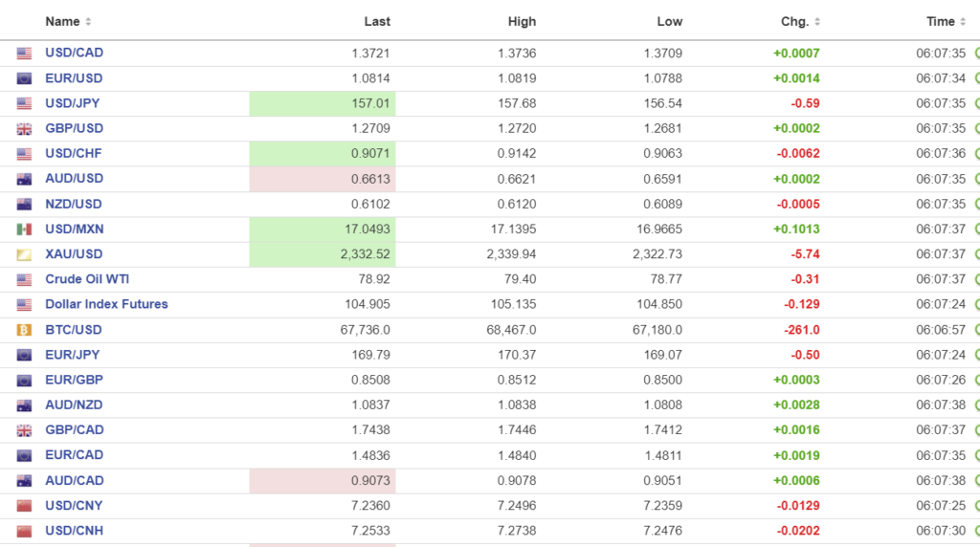Open the Crude Oil WTI link
The height and width of the screenshot is (547, 980).
click(x=87, y=279)
